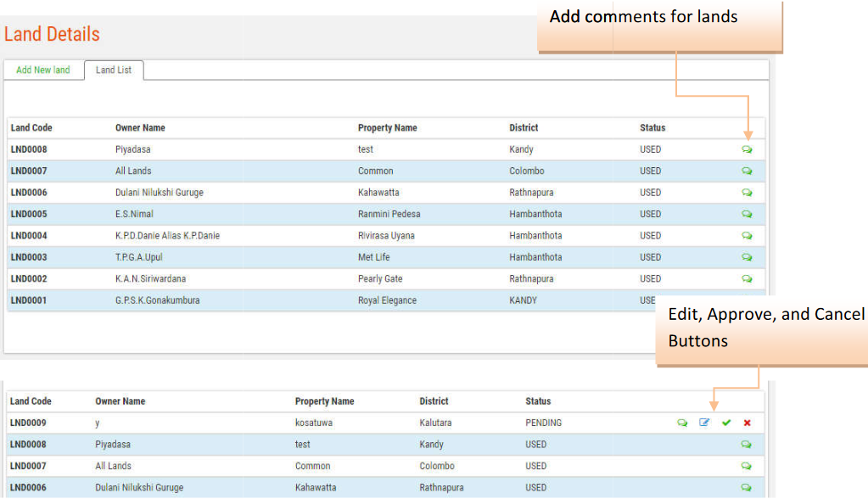This screenshot has width=868, height=499.
Task: Open comments for pending land kosatuwa
Action: click(682, 423)
